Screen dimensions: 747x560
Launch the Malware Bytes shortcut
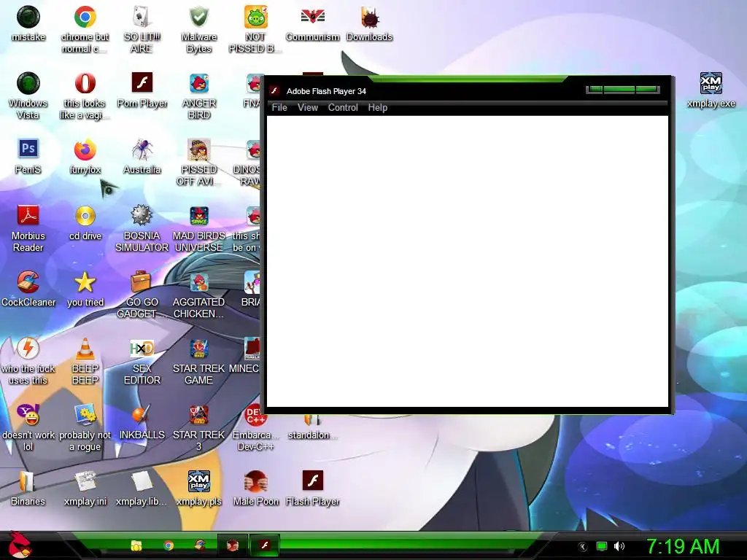(199, 28)
